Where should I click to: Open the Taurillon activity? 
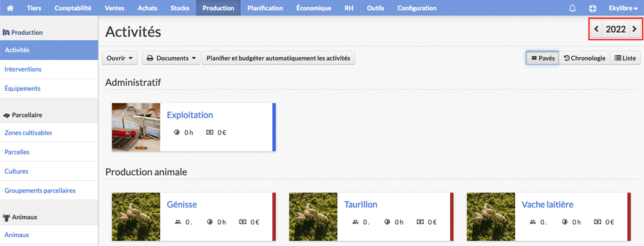[361, 204]
